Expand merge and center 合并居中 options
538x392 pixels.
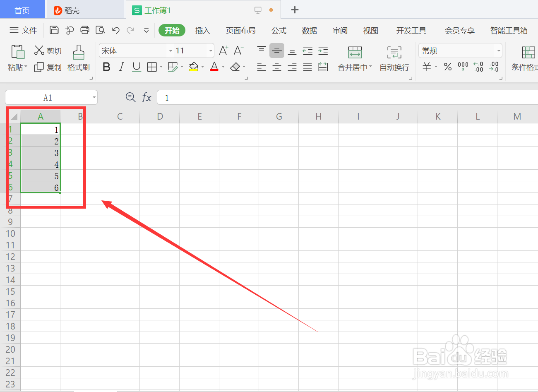coord(370,67)
